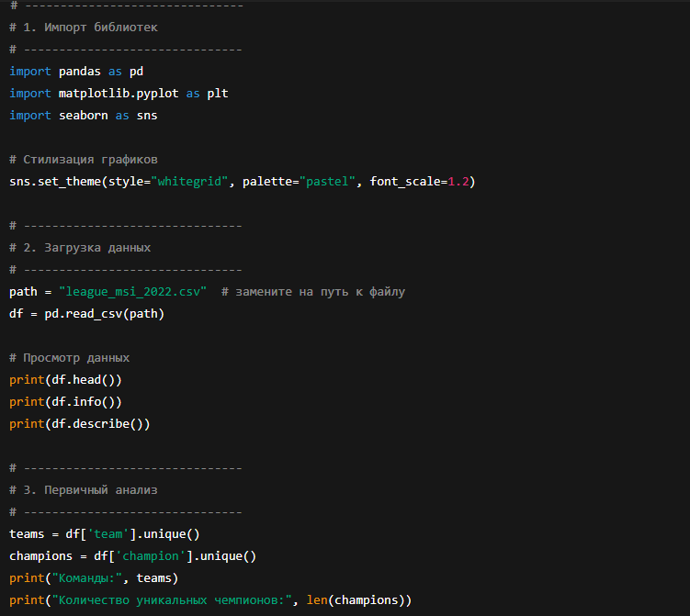Click the print(df.describe()) line
This screenshot has width=690, height=616.
(x=79, y=424)
